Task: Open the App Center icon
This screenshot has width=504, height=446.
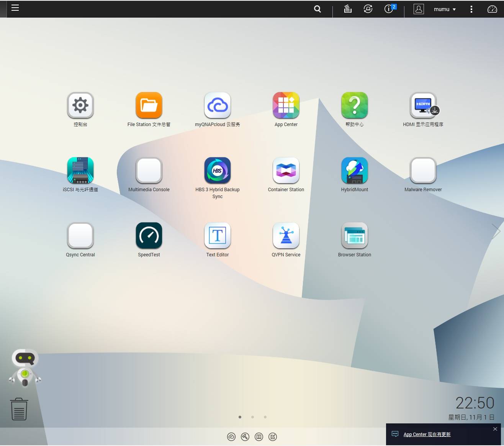Action: [286, 105]
